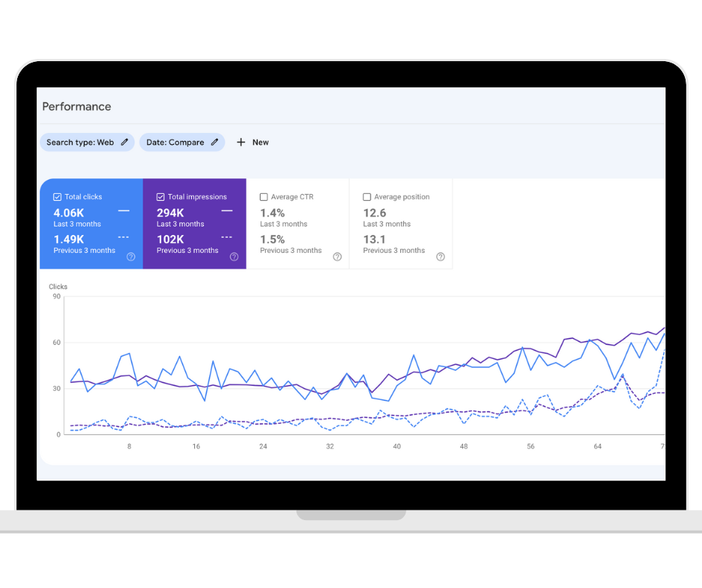The image size is (702, 588).
Task: Select the 102K previous impressions value
Action: point(170,240)
